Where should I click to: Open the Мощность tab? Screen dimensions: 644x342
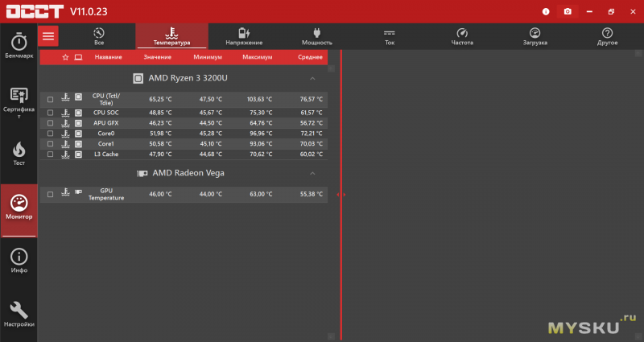tap(316, 36)
